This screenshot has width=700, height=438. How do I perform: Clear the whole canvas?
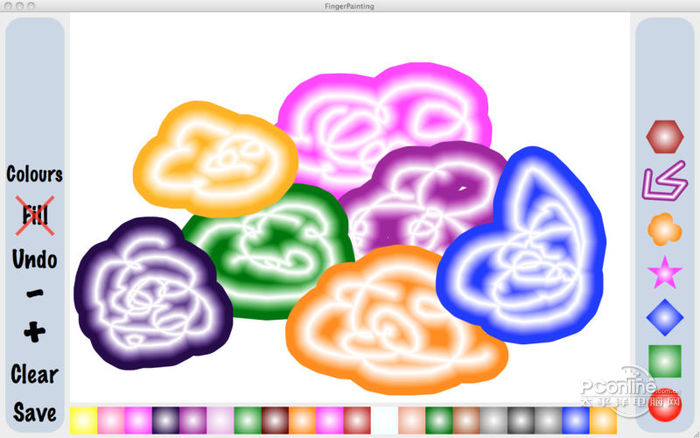[x=34, y=374]
